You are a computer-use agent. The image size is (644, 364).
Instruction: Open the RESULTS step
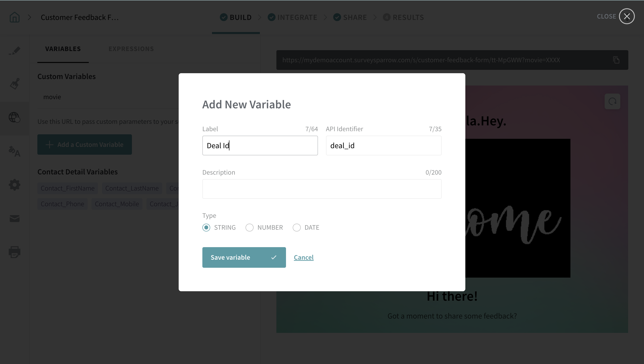point(408,17)
